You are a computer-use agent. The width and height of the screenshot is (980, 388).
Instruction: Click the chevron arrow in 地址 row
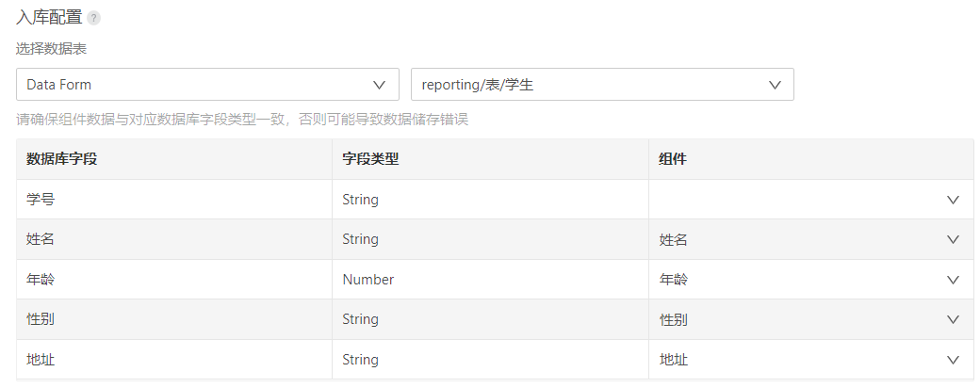pyautogui.click(x=953, y=360)
